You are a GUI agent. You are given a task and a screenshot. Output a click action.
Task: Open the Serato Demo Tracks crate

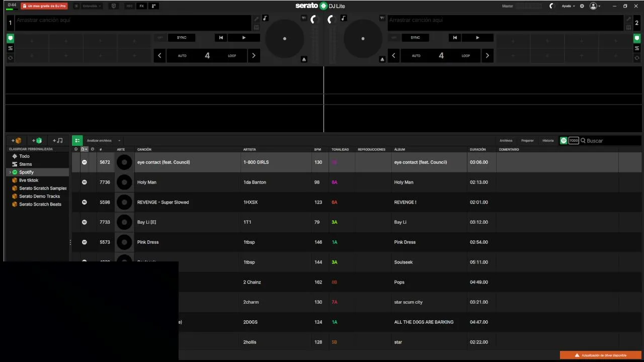point(39,197)
